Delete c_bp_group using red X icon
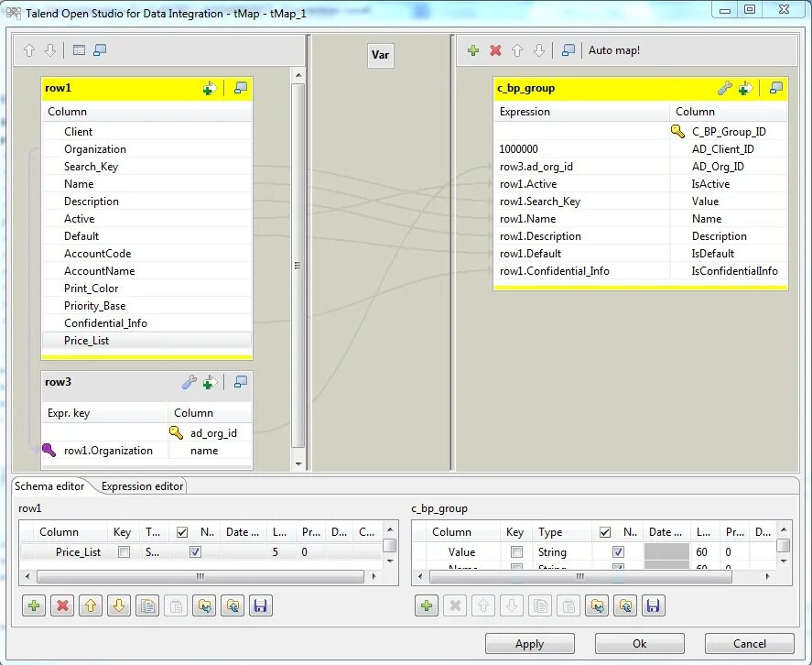812x665 pixels. pyautogui.click(x=497, y=50)
